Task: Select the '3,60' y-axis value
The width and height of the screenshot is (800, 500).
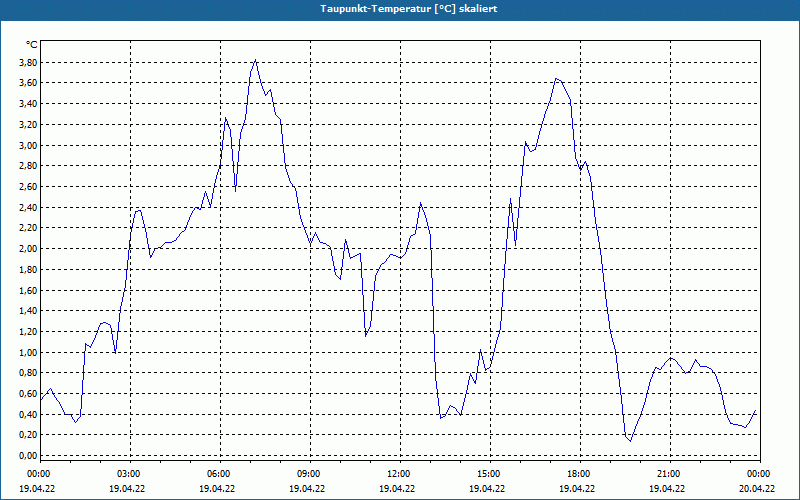Action: coord(29,83)
